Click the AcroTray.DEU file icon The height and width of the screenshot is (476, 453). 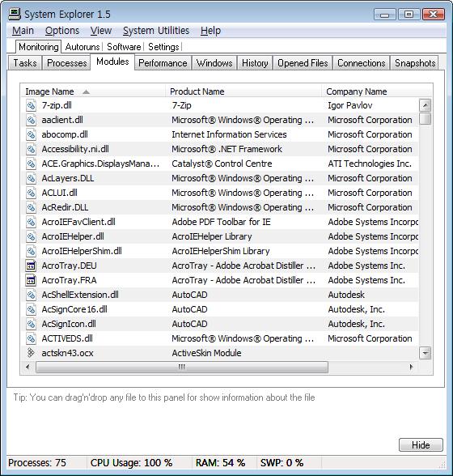pyautogui.click(x=31, y=266)
